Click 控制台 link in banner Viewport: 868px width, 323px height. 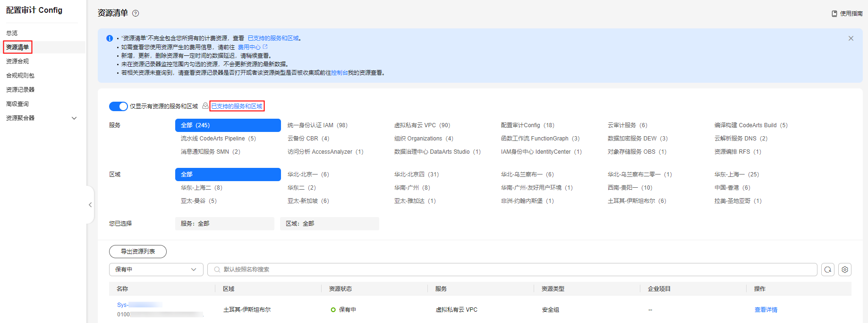[x=340, y=73]
